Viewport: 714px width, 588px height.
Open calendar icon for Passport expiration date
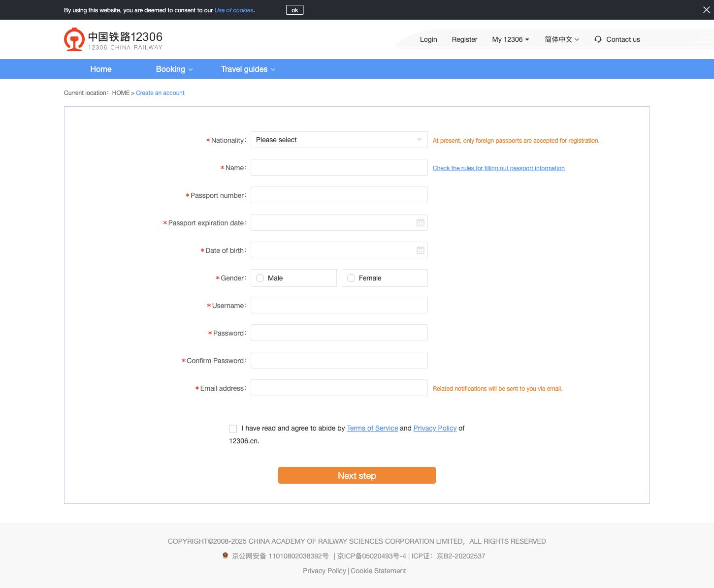pyautogui.click(x=420, y=223)
